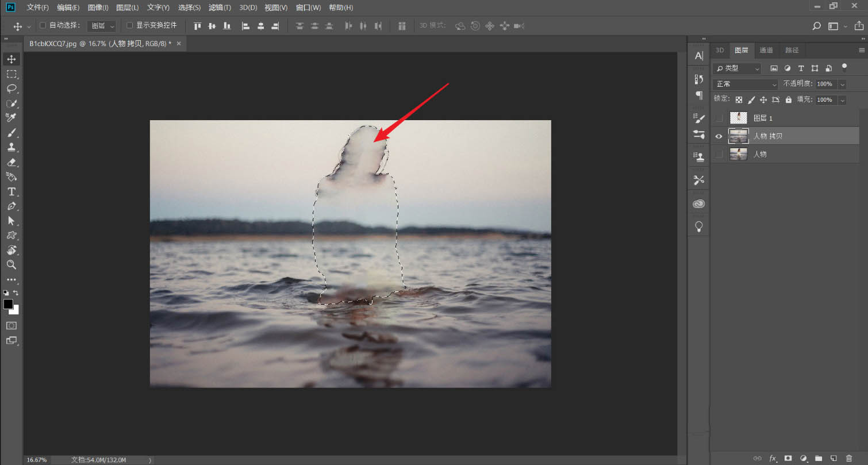Open the 正常 blend mode dropdown

click(x=745, y=84)
